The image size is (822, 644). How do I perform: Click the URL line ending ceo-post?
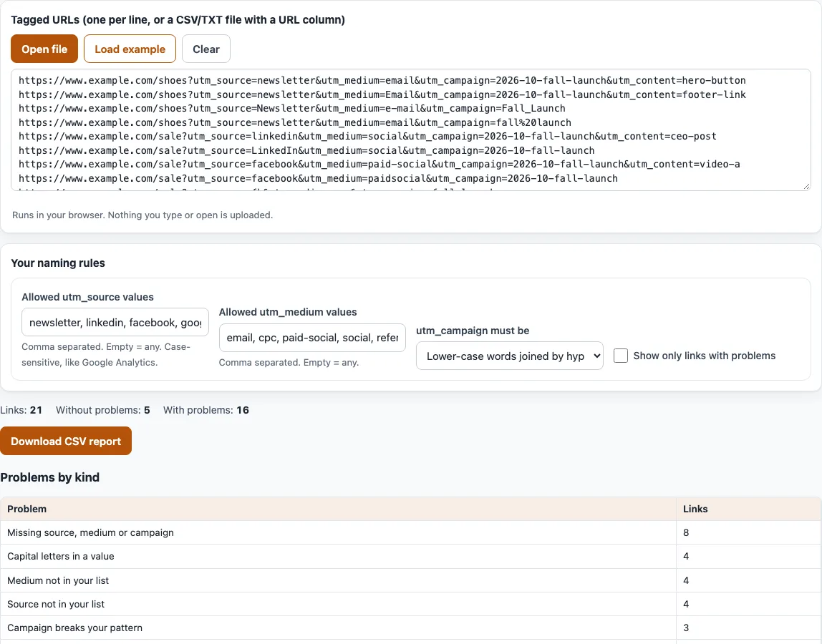point(367,136)
